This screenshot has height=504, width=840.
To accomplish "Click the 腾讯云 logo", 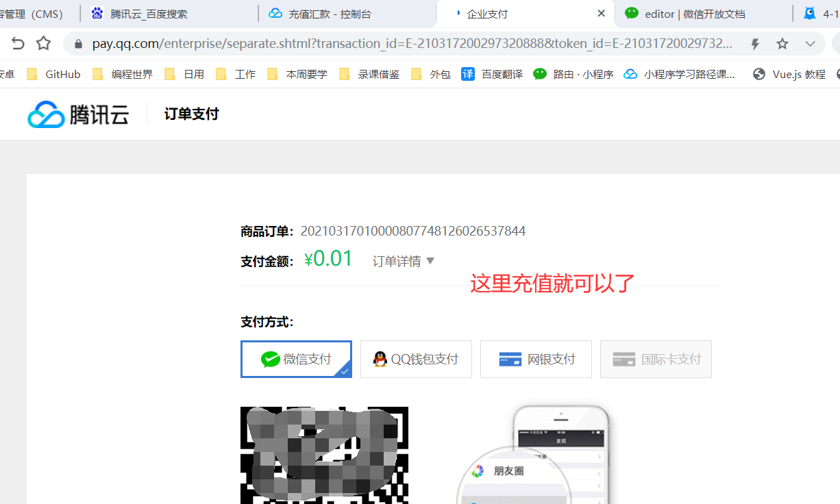I will pos(78,114).
